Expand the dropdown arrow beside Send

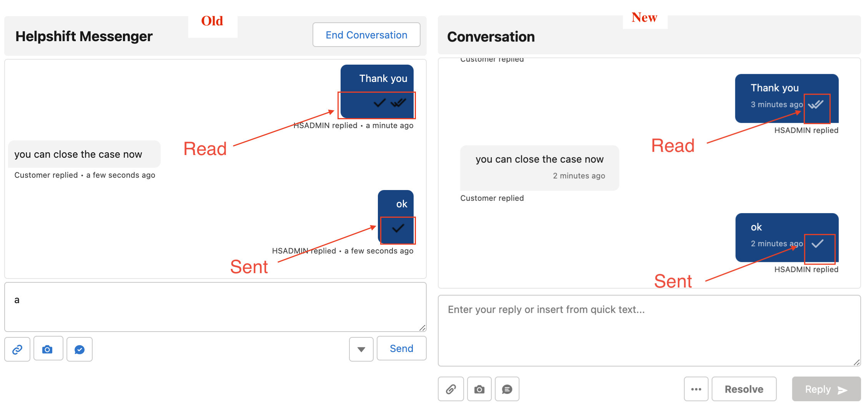(361, 349)
